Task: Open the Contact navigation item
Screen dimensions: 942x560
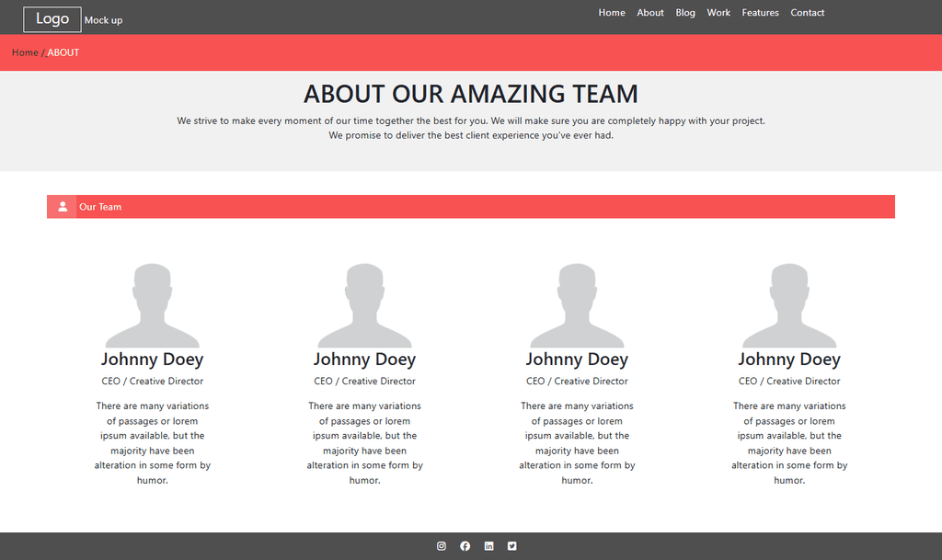Action: 807,13
